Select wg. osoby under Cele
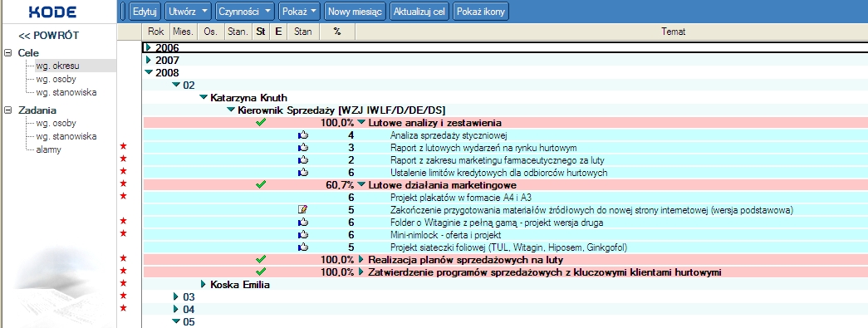 pos(56,79)
